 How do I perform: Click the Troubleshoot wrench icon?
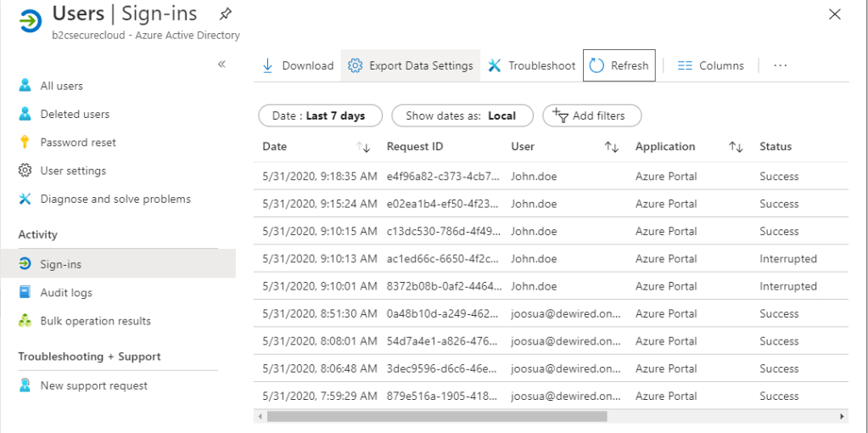point(494,66)
